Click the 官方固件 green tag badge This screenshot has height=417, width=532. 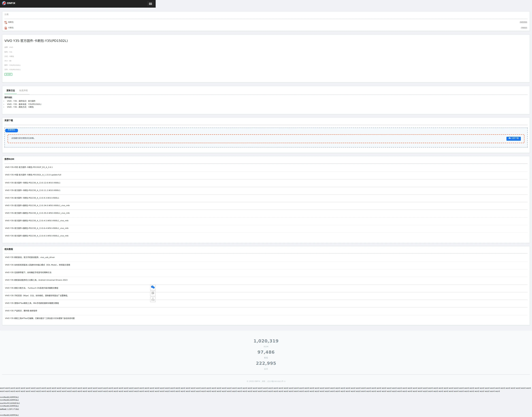click(8, 74)
